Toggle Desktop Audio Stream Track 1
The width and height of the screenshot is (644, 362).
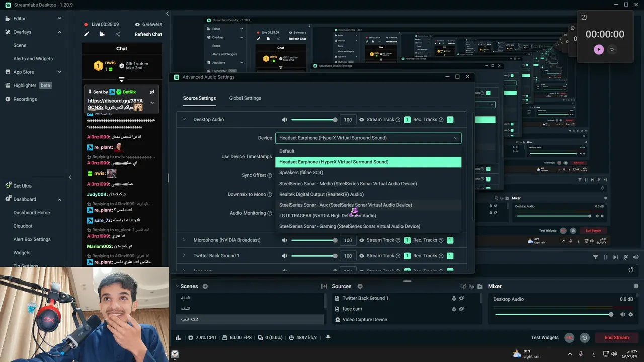point(407,120)
